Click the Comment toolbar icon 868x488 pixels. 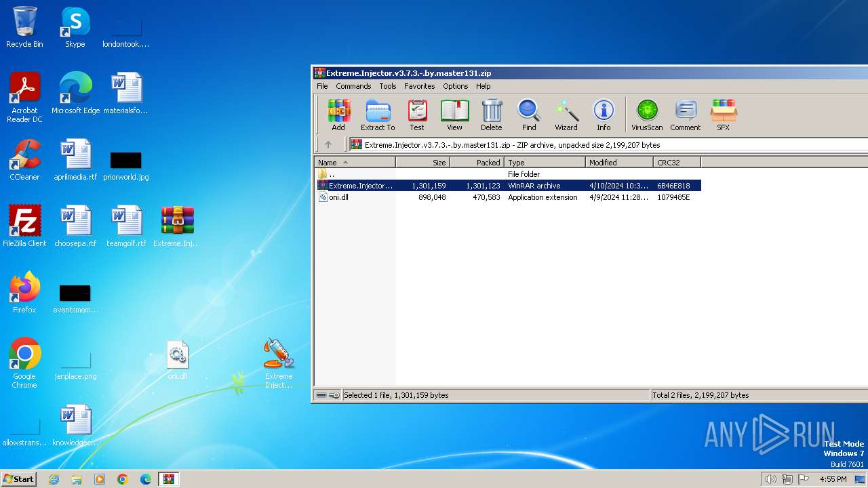(x=686, y=115)
